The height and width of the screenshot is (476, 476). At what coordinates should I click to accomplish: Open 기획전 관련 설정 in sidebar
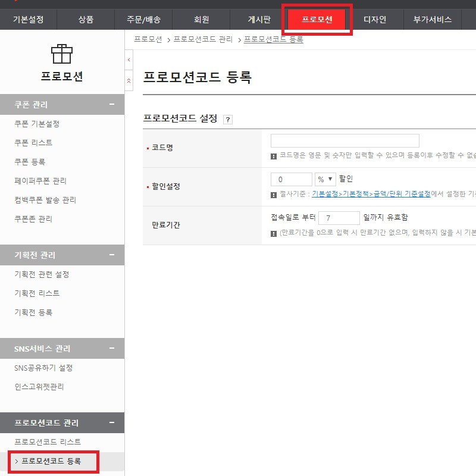pyautogui.click(x=42, y=274)
